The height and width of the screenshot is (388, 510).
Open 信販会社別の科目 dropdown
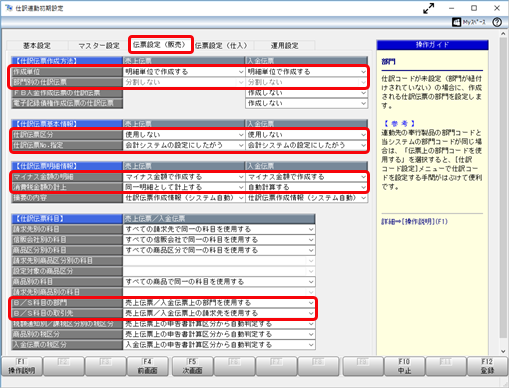219,240
